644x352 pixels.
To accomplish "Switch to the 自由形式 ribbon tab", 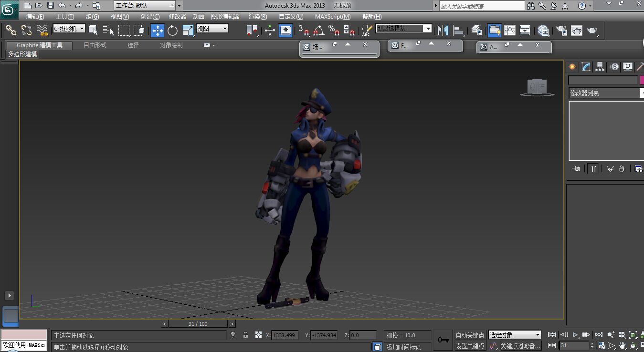I will [95, 45].
